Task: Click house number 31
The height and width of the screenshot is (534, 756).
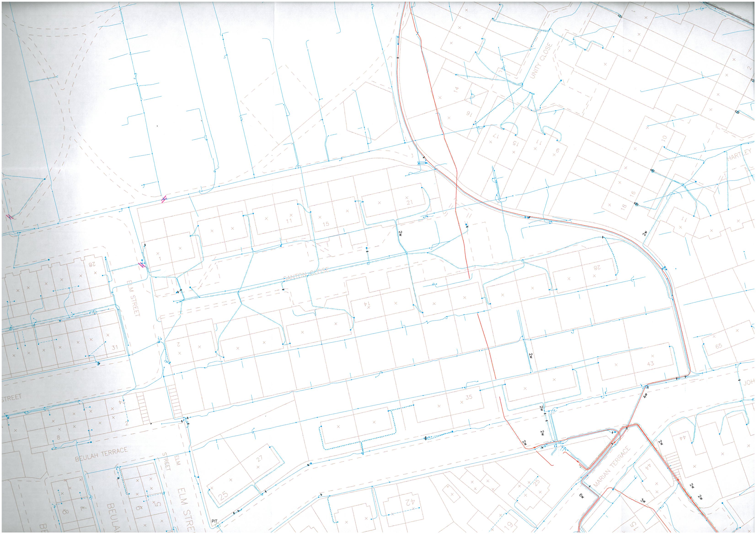Action: click(115, 347)
